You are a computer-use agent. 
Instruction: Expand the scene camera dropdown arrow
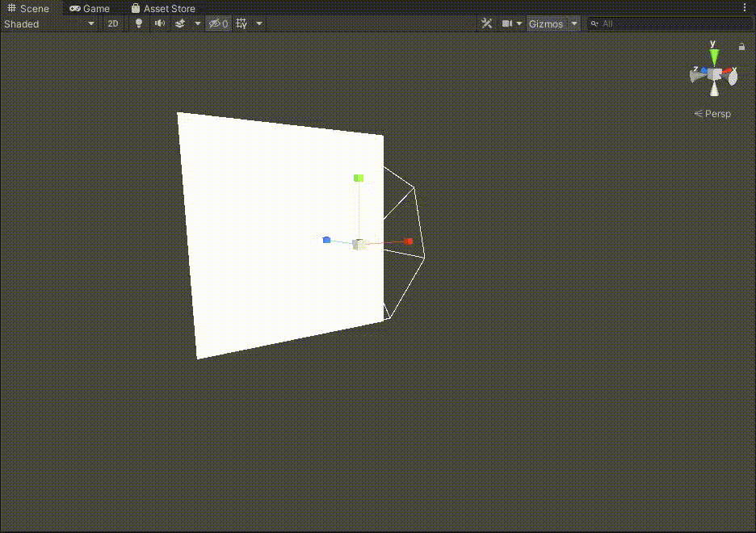(x=519, y=23)
